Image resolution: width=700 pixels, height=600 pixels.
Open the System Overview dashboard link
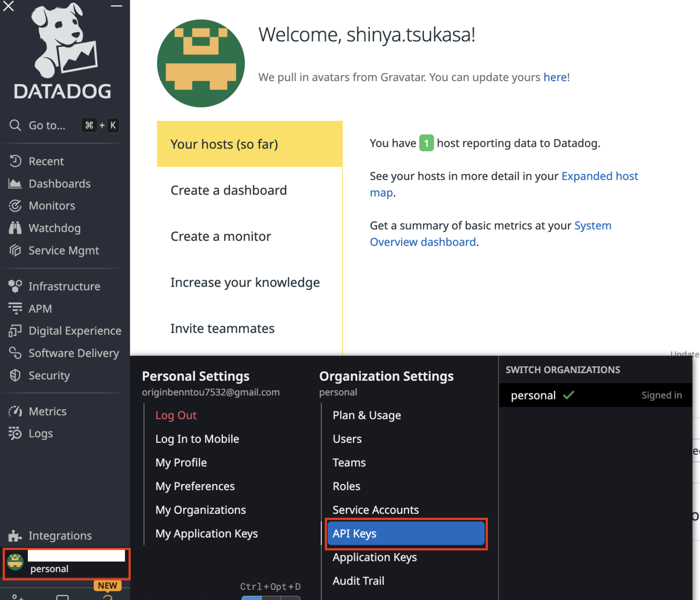pyautogui.click(x=593, y=225)
